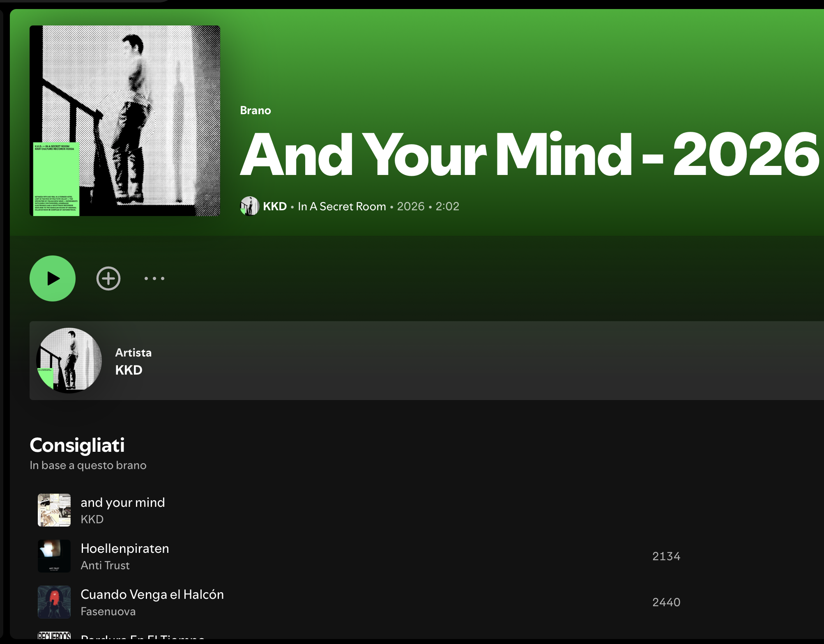Viewport: 824px width, 644px height.
Task: Open the three-dots more options menu
Action: click(154, 278)
